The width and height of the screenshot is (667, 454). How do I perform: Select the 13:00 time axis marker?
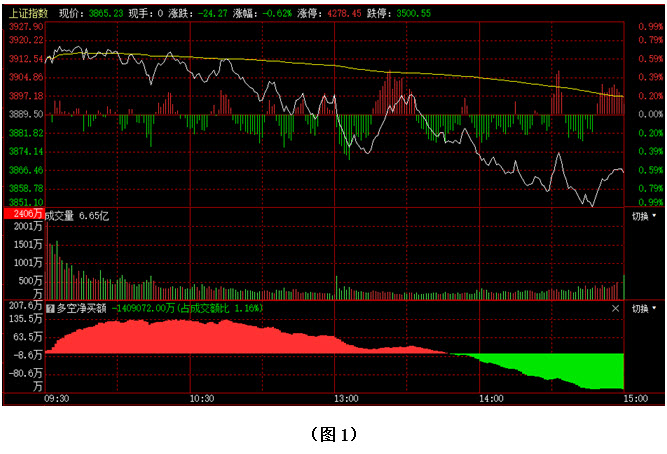346,398
